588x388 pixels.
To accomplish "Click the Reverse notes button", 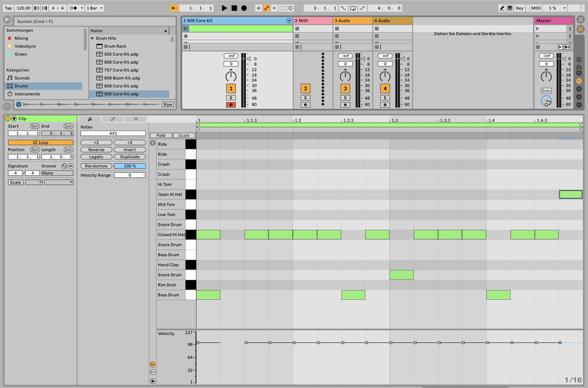I will pos(96,150).
